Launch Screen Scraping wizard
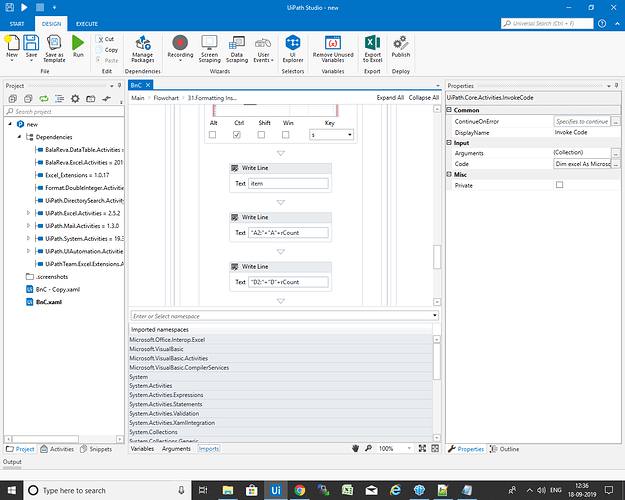The width and height of the screenshot is (625, 500). (x=210, y=49)
